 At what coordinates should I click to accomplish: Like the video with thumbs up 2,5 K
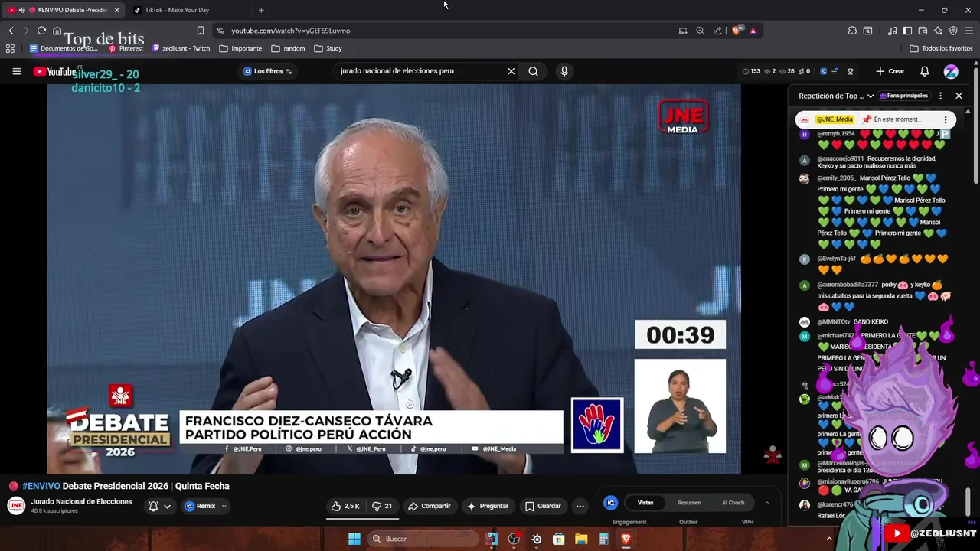tap(345, 506)
